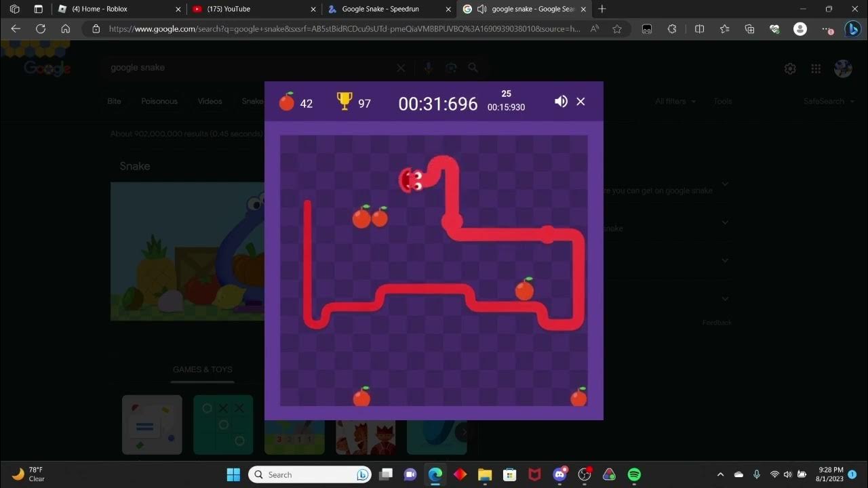Viewport: 868px width, 488px height.
Task: Mute the google snake tab audio
Action: point(481,9)
